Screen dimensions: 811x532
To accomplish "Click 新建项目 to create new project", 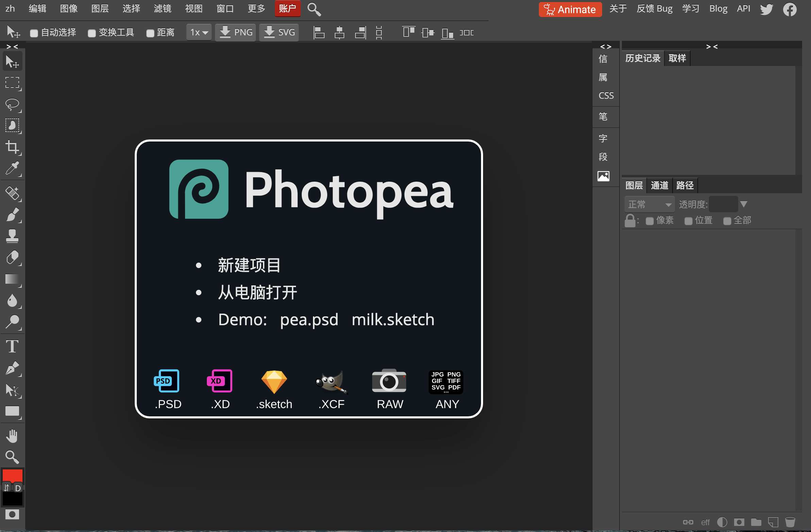I will tap(249, 265).
